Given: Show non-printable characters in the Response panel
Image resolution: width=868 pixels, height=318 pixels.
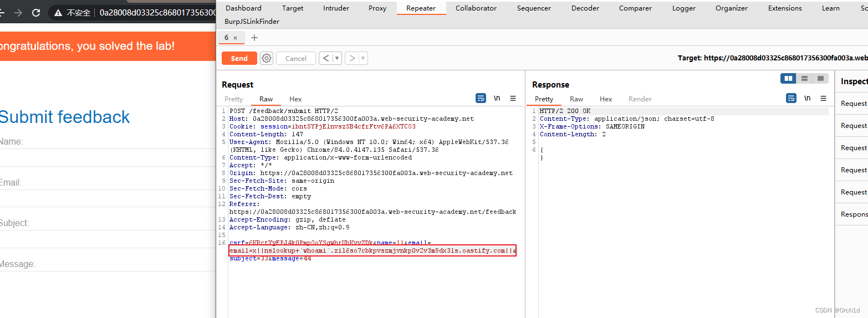Looking at the screenshot, I should click(x=808, y=98).
